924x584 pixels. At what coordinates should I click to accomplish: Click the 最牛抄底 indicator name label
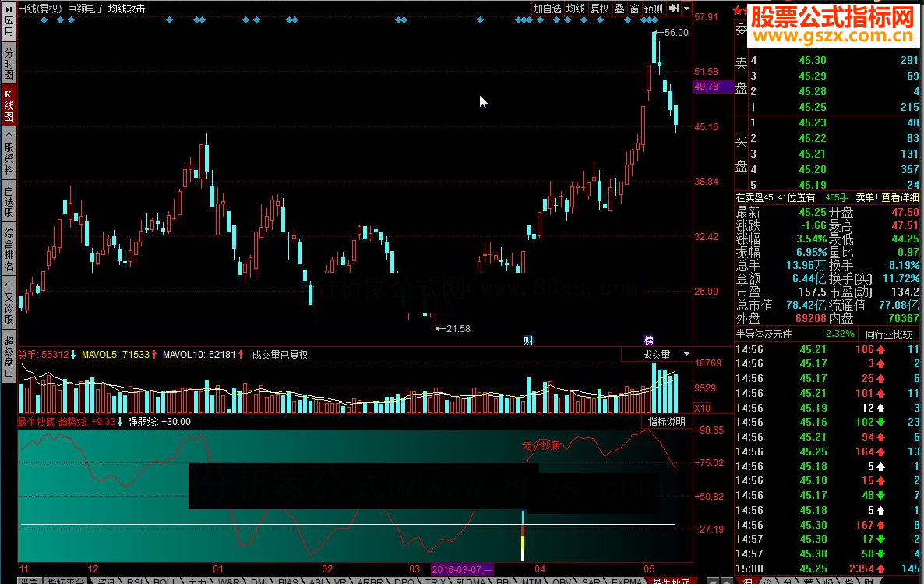point(37,422)
